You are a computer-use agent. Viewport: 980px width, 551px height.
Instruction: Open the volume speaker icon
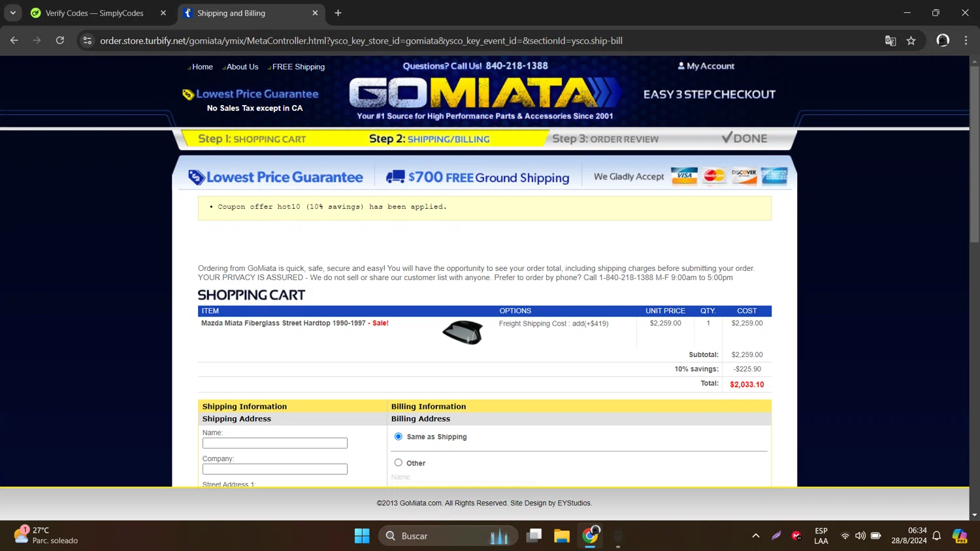(860, 536)
